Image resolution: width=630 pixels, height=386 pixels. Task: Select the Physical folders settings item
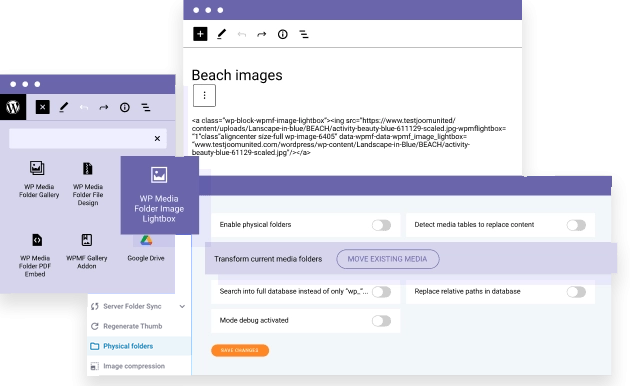click(x=139, y=346)
